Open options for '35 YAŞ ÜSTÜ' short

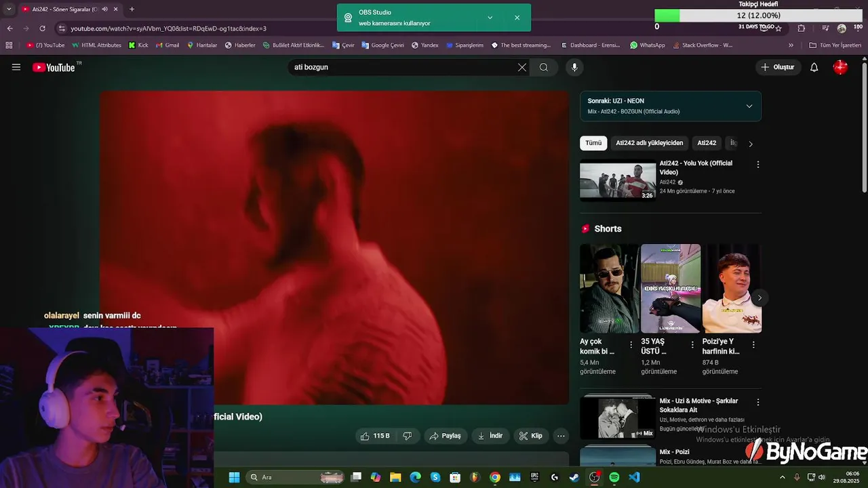click(x=692, y=345)
